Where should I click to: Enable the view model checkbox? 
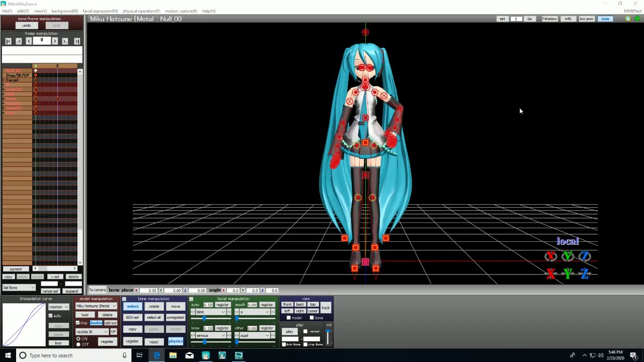[x=288, y=318]
